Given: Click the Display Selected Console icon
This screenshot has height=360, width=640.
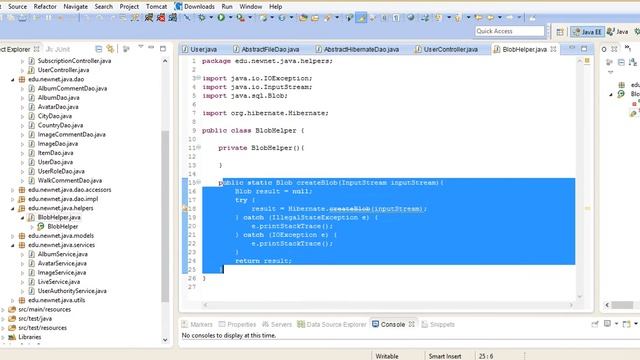Looking at the screenshot, I should pyautogui.click(x=607, y=324).
